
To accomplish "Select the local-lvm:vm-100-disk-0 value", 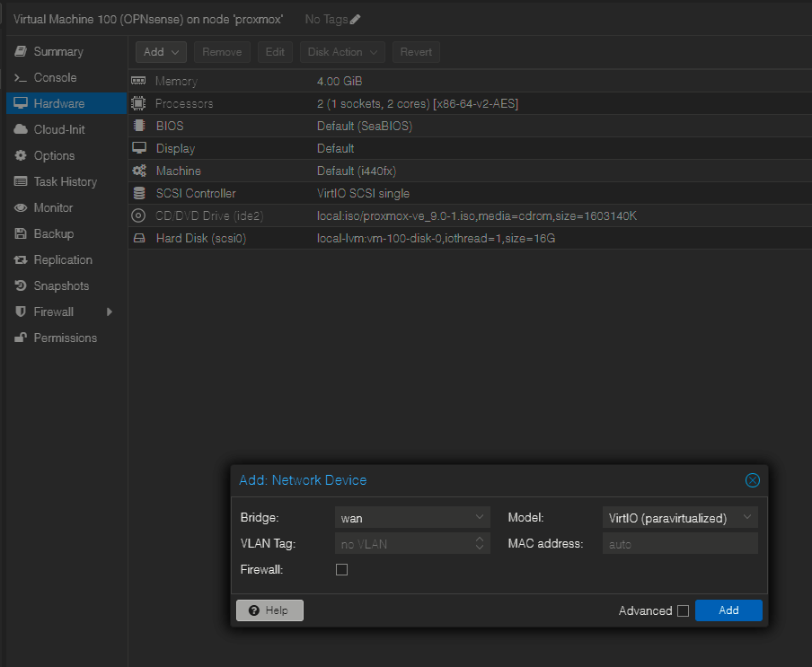I will (436, 238).
